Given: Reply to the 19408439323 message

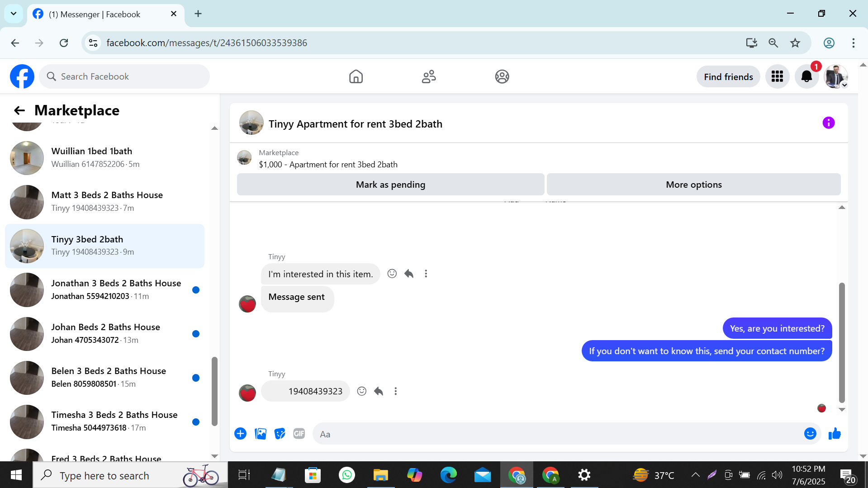Looking at the screenshot, I should [379, 391].
